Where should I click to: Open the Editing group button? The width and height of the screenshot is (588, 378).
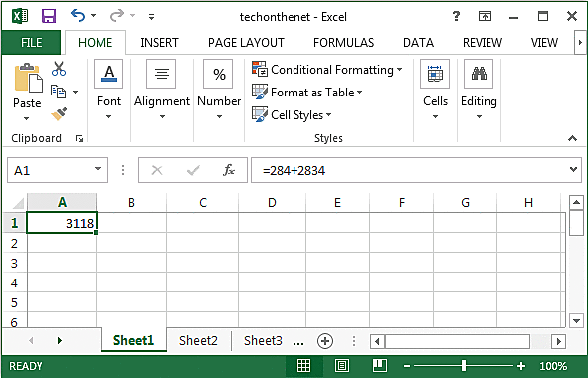[x=479, y=90]
